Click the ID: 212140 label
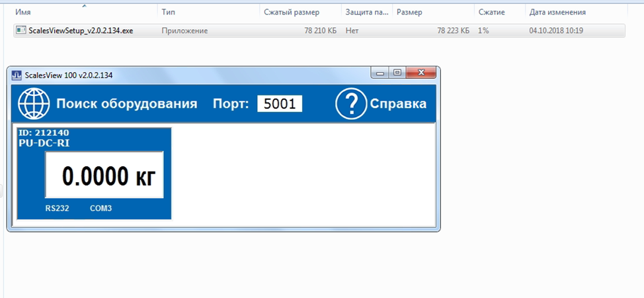Image resolution: width=644 pixels, height=298 pixels. coord(44,133)
